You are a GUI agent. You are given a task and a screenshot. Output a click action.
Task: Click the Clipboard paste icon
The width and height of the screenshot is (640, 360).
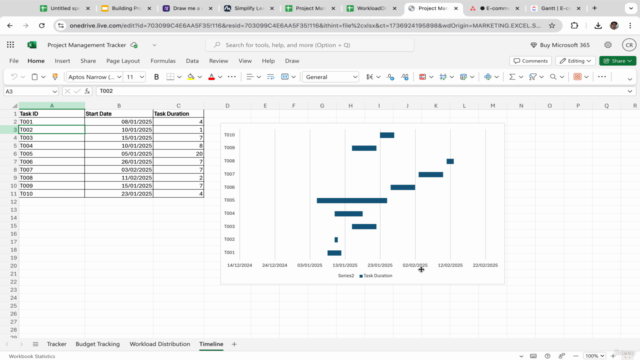tap(35, 77)
